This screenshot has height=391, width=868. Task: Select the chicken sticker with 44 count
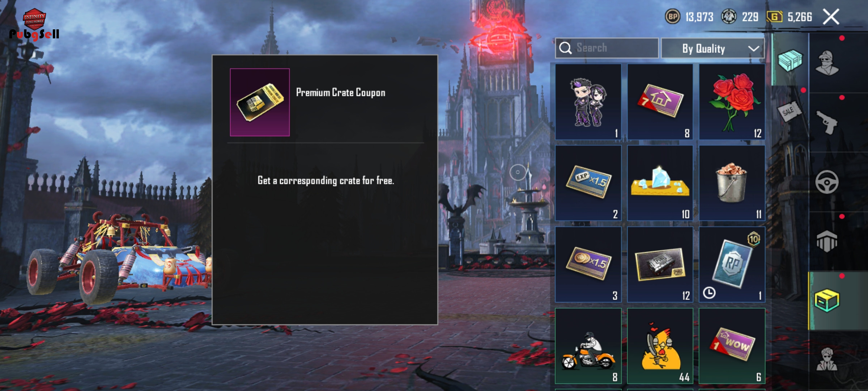click(x=660, y=346)
